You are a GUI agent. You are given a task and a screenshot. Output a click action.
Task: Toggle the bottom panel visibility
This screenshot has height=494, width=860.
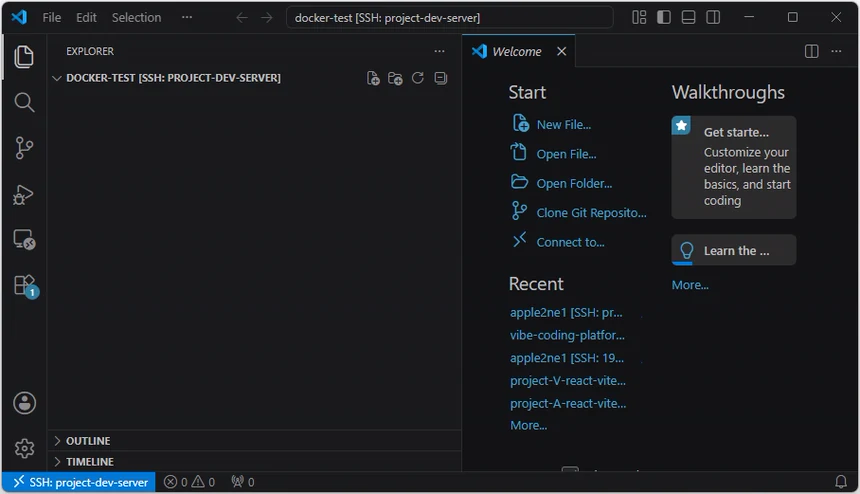pos(688,18)
